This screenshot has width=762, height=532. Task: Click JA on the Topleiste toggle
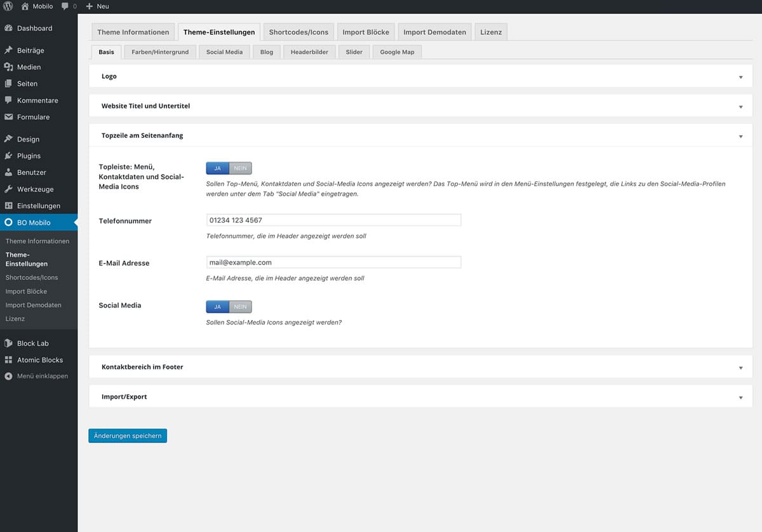coord(217,168)
